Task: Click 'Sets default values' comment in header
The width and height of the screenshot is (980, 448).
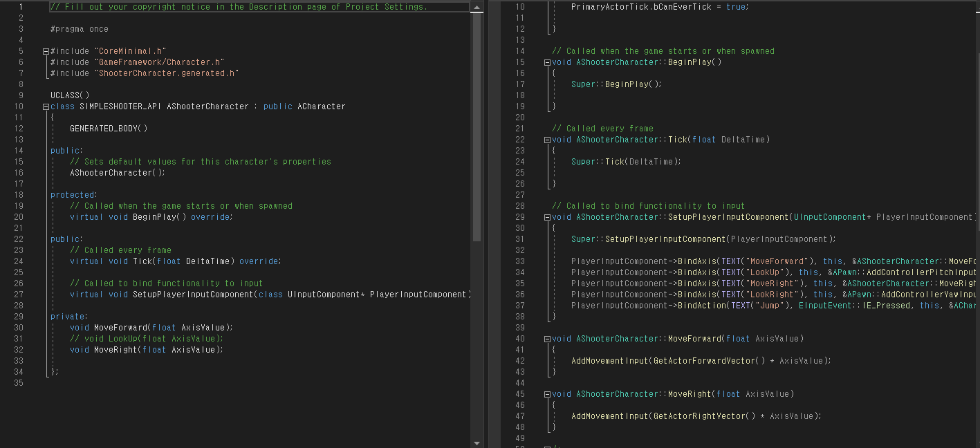Action: click(201, 162)
